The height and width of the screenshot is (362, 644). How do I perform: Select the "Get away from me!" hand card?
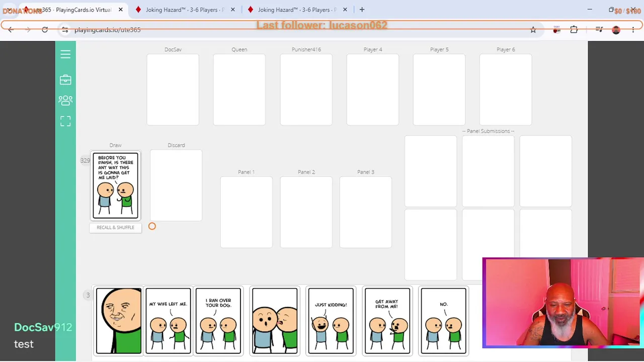pyautogui.click(x=387, y=321)
